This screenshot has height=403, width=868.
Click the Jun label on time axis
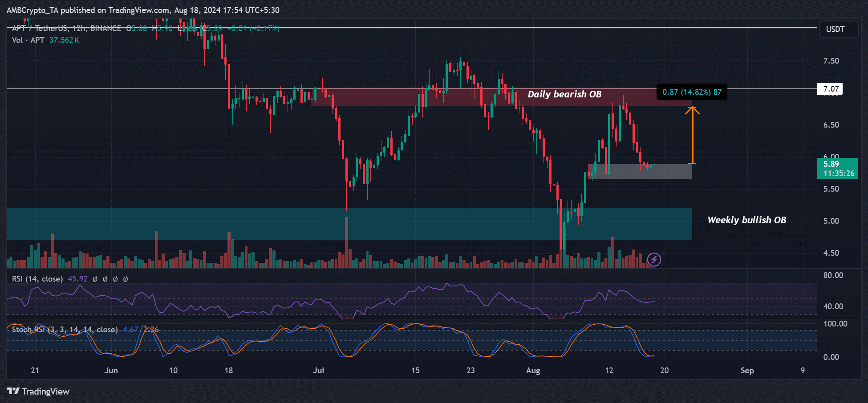click(111, 371)
